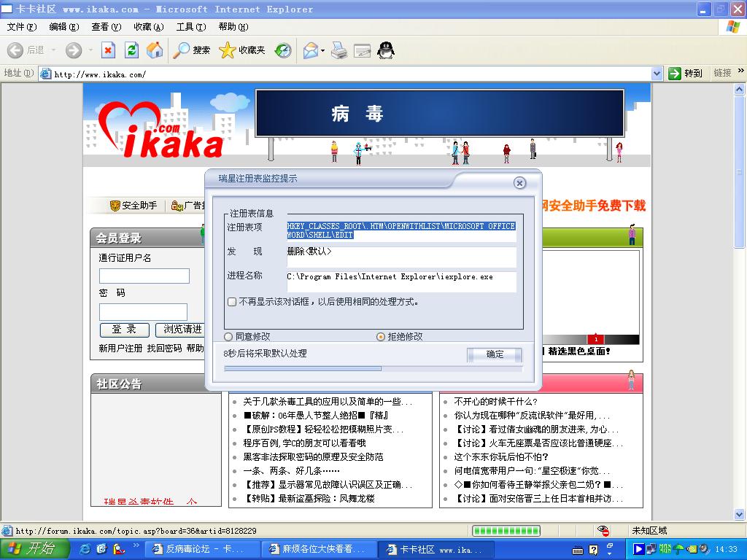Switch to 麻烦各位大侠看看 taskbar window

320,550
